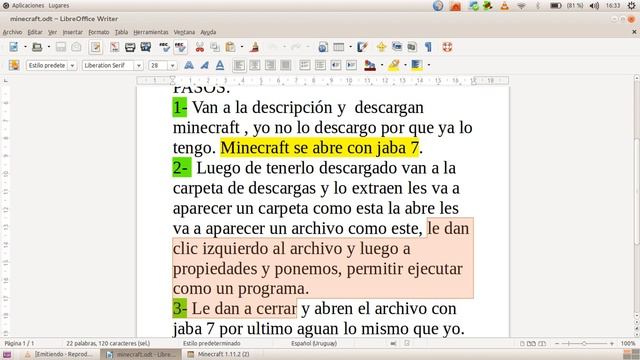Justify the text

point(286,65)
